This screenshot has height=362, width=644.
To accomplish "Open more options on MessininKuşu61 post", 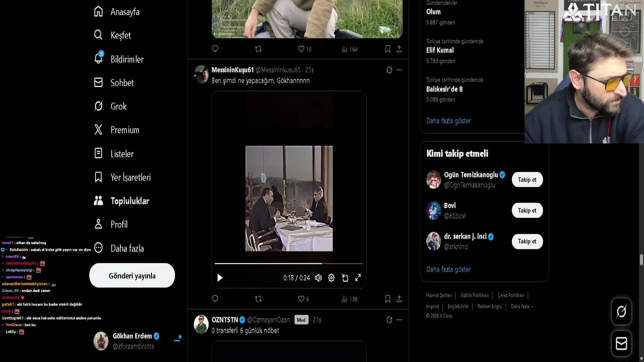I will [399, 70].
